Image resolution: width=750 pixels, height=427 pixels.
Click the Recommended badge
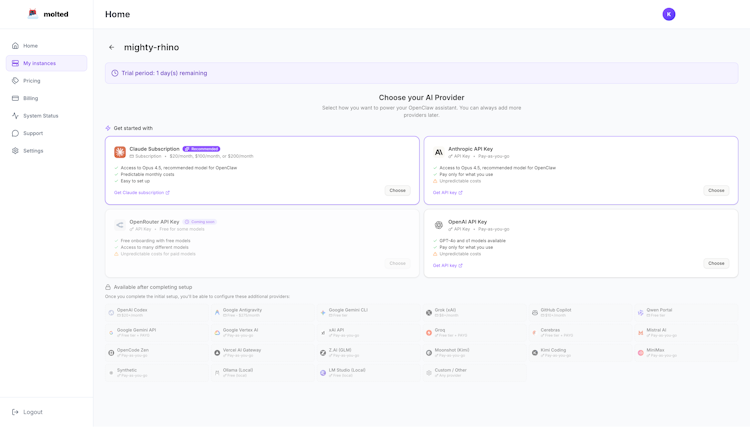(x=201, y=149)
